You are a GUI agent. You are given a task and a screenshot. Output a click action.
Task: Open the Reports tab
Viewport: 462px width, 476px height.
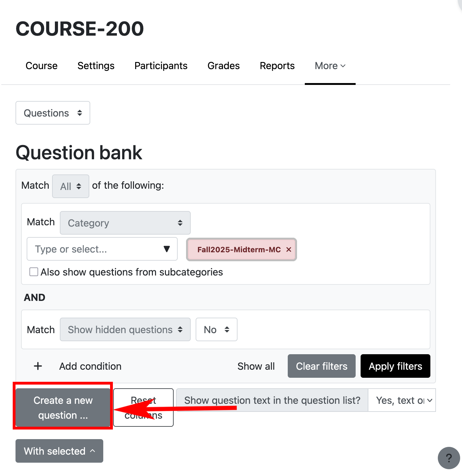(277, 66)
